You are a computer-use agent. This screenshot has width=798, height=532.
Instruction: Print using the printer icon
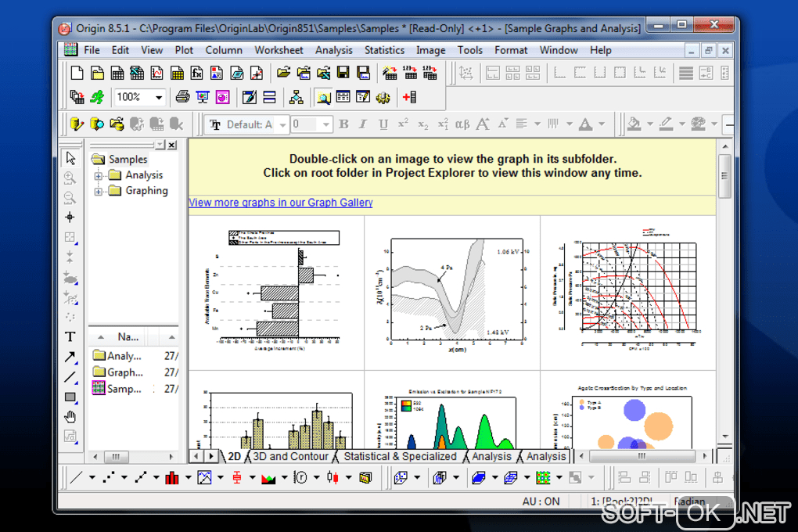(x=183, y=97)
